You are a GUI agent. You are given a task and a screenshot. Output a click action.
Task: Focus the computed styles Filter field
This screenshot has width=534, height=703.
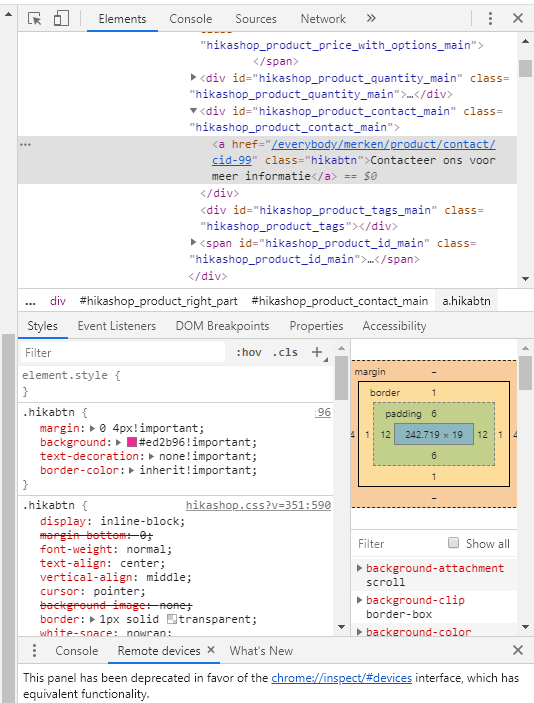click(x=399, y=543)
